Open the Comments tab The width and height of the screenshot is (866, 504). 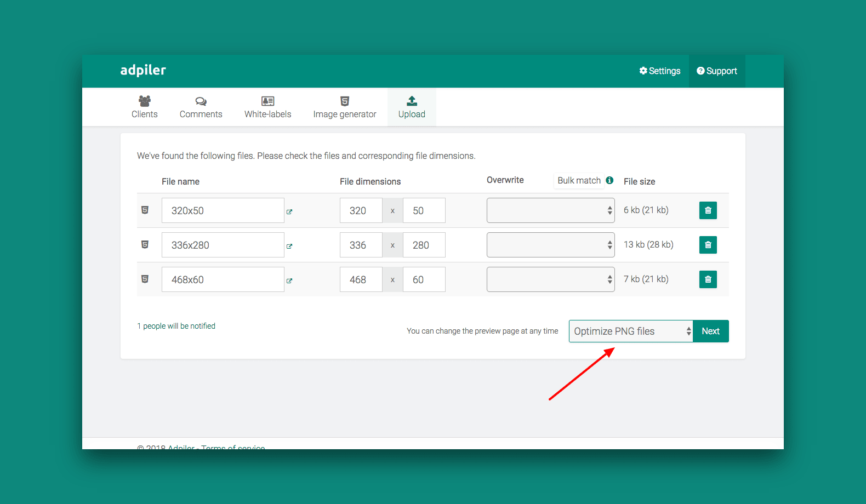[x=201, y=107]
